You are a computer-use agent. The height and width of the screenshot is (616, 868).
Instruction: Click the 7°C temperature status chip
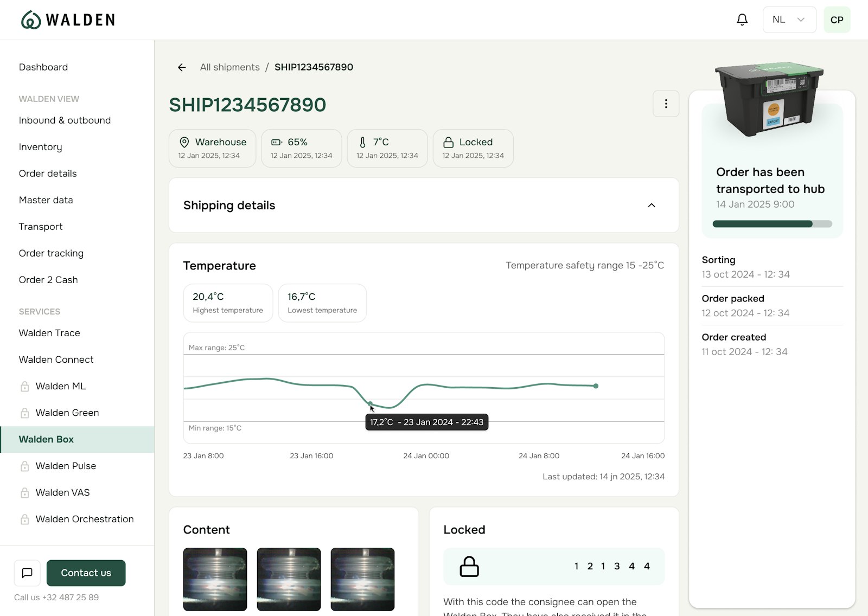pos(387,148)
